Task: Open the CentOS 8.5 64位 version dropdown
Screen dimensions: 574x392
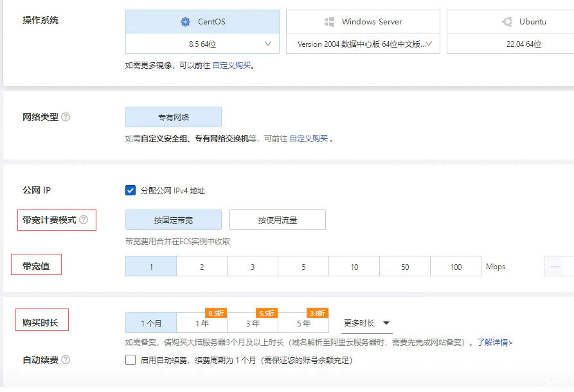Action: pyautogui.click(x=202, y=44)
